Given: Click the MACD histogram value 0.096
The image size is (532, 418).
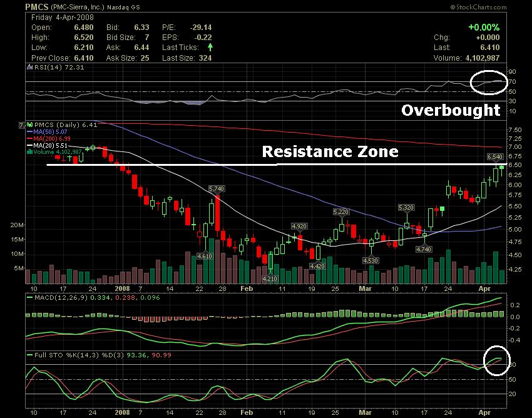Looking at the screenshot, I should coord(150,298).
